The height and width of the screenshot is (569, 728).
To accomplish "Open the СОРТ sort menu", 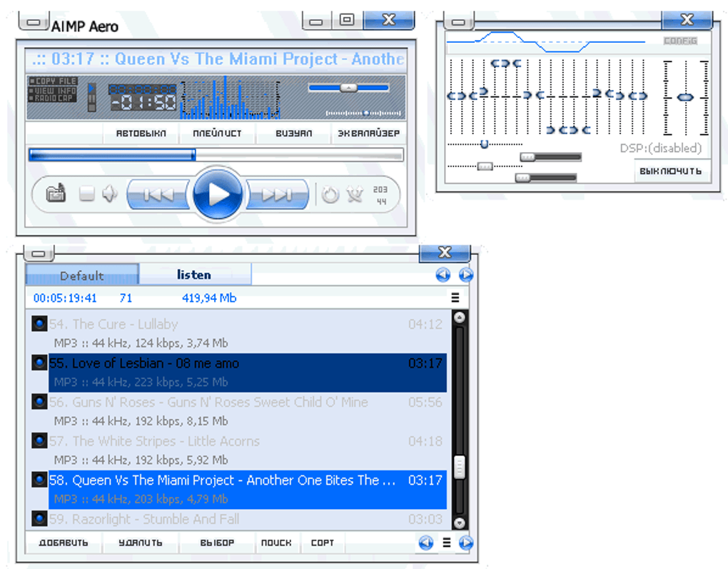I will coord(322,543).
